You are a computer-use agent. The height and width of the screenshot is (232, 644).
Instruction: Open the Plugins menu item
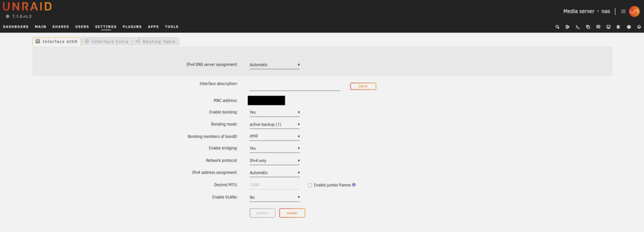(x=132, y=26)
